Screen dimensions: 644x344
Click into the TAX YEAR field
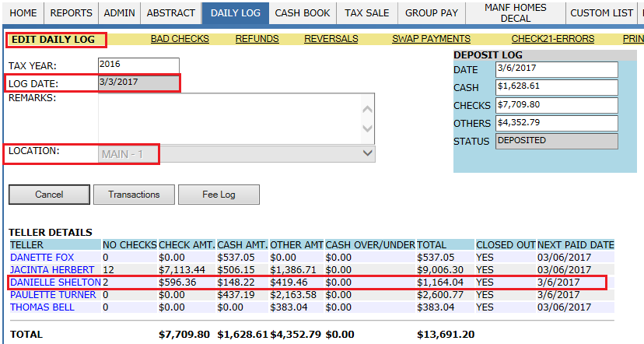138,65
